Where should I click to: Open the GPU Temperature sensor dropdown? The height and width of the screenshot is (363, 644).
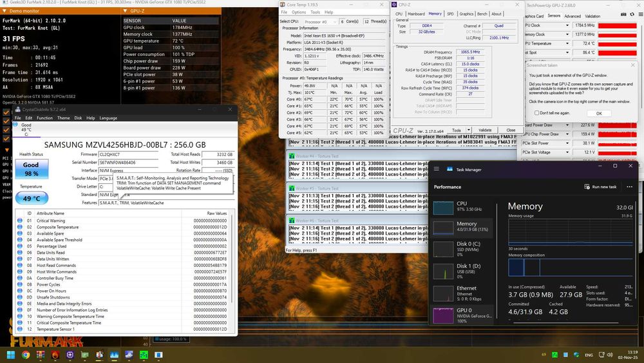click(x=567, y=44)
